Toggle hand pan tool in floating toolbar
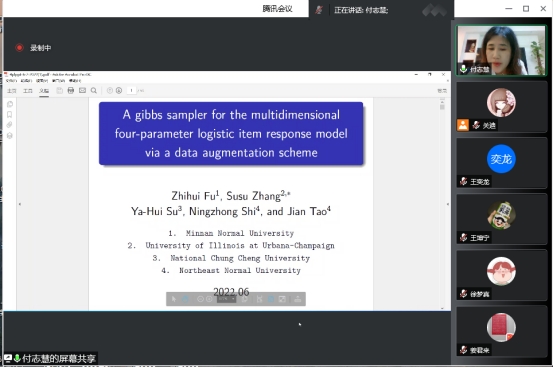The width and height of the screenshot is (554, 368). (x=185, y=299)
